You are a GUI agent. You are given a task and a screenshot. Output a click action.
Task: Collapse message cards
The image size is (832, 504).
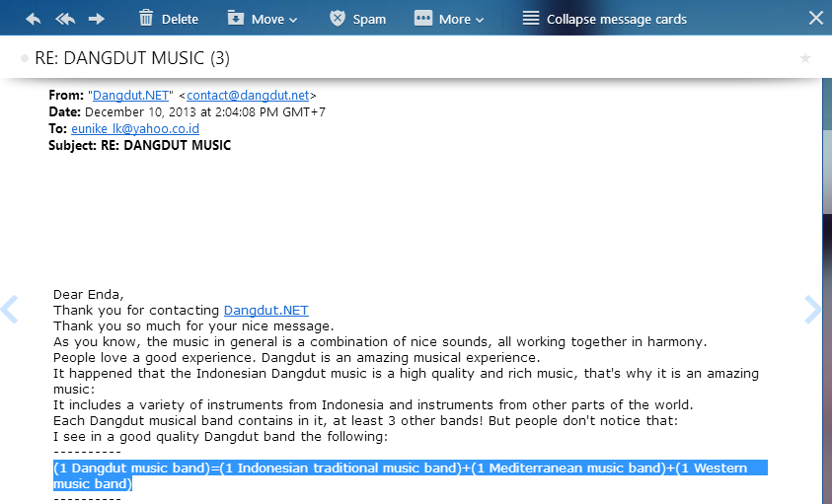604,19
